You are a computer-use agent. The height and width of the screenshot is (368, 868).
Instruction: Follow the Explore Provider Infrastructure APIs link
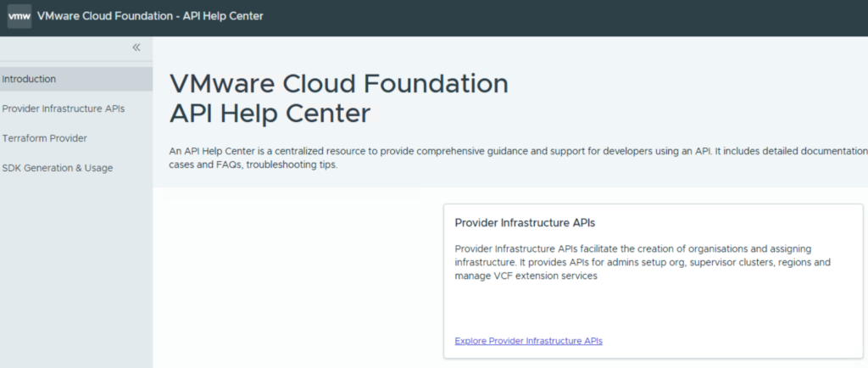tap(528, 341)
